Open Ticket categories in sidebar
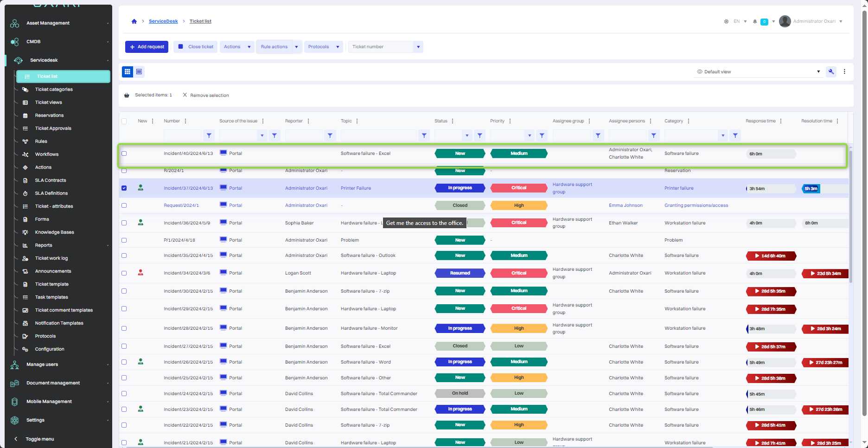Screen dimensions: 868x448 click(54, 90)
